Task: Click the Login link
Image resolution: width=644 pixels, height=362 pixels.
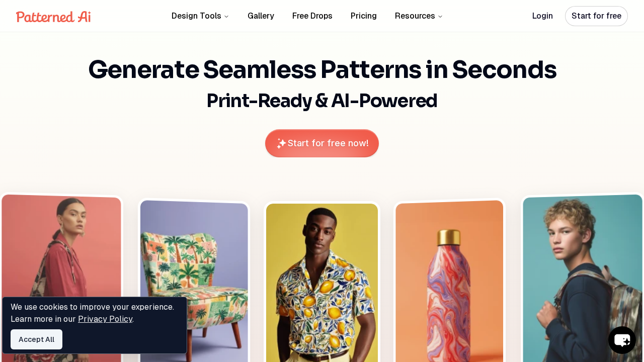Action: tap(542, 16)
